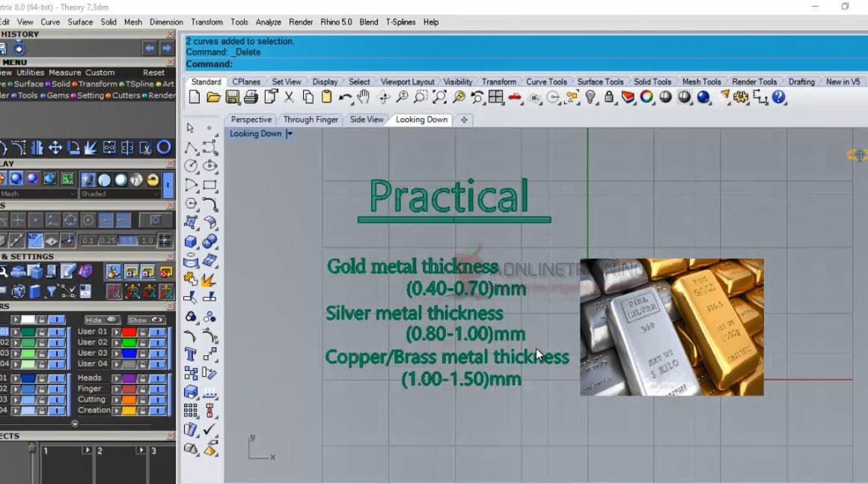Image resolution: width=868 pixels, height=484 pixels.
Task: Click the light bulb Hide objects icon
Action: 590,97
